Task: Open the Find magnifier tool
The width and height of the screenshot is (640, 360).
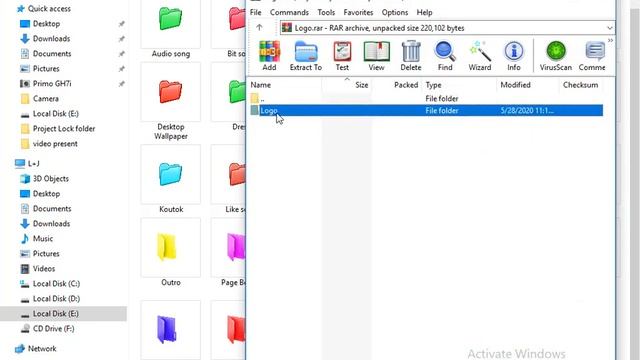Action: pyautogui.click(x=445, y=56)
